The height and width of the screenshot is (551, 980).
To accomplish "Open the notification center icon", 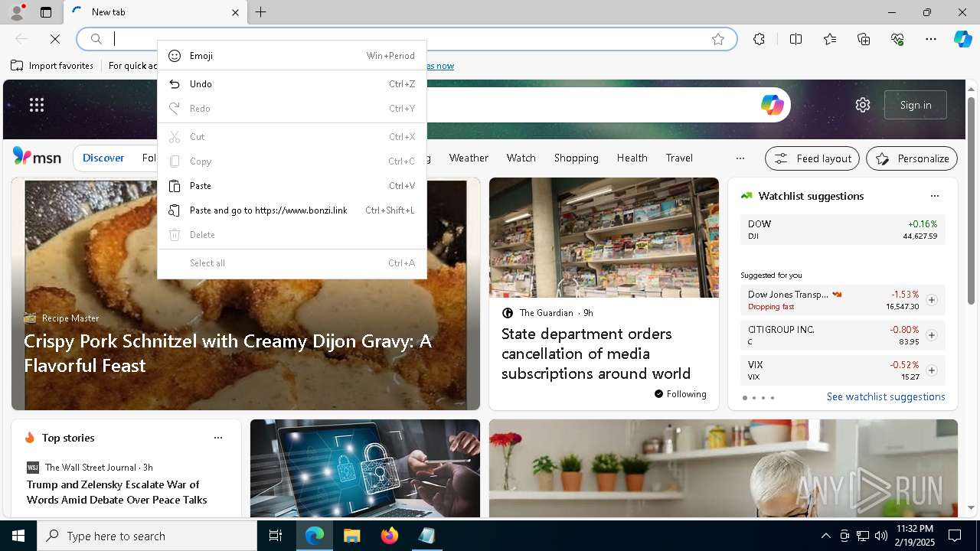I will click(955, 536).
